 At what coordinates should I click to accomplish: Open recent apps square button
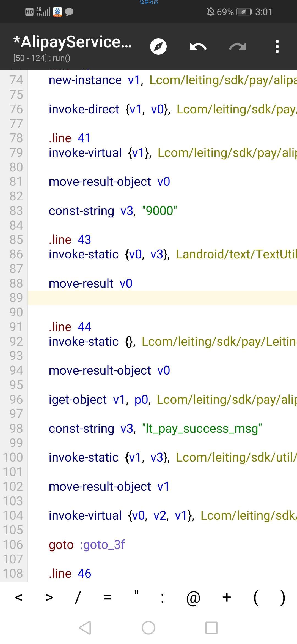click(211, 628)
